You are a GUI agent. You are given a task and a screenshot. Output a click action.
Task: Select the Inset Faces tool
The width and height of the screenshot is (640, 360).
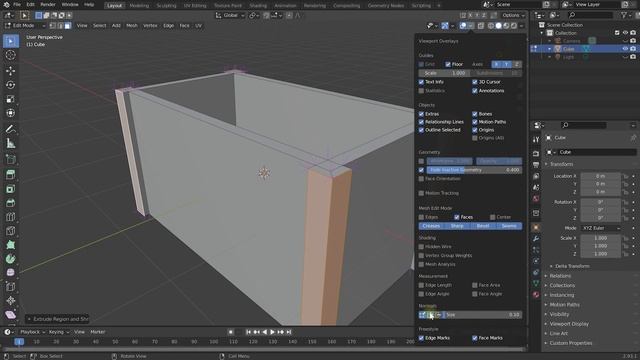[x=11, y=189]
